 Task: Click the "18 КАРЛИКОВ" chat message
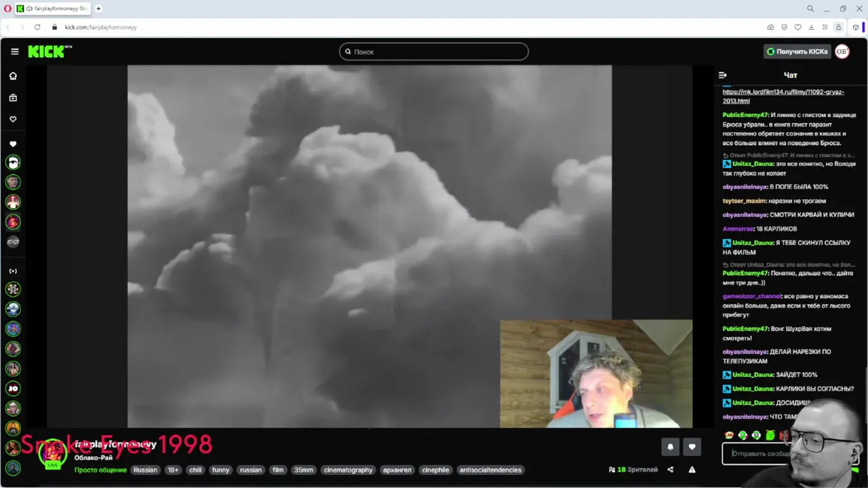[x=777, y=229]
